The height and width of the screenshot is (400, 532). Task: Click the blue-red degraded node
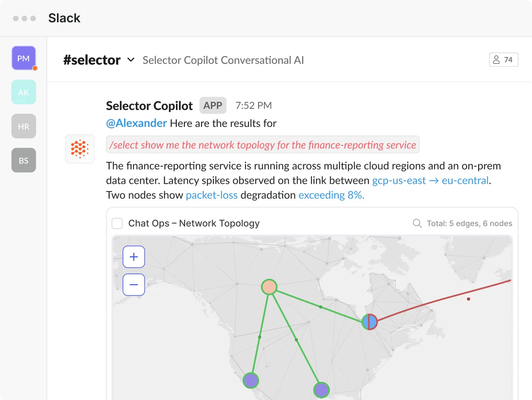(x=370, y=322)
